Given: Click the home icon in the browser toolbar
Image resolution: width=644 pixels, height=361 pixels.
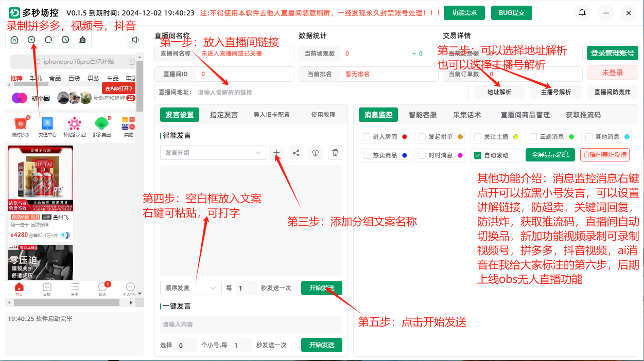Looking at the screenshot, I should click(14, 39).
